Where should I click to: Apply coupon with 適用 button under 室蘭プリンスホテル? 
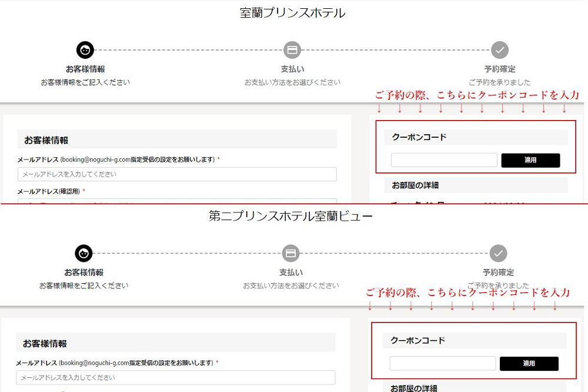click(530, 160)
